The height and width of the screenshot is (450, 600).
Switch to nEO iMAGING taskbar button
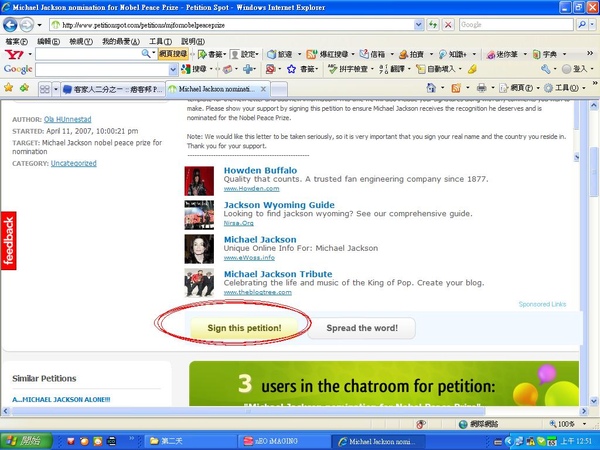(x=283, y=441)
